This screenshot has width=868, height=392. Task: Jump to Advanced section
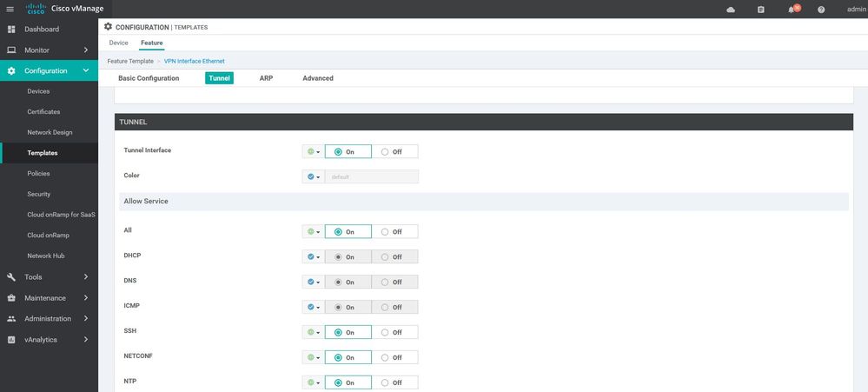318,78
